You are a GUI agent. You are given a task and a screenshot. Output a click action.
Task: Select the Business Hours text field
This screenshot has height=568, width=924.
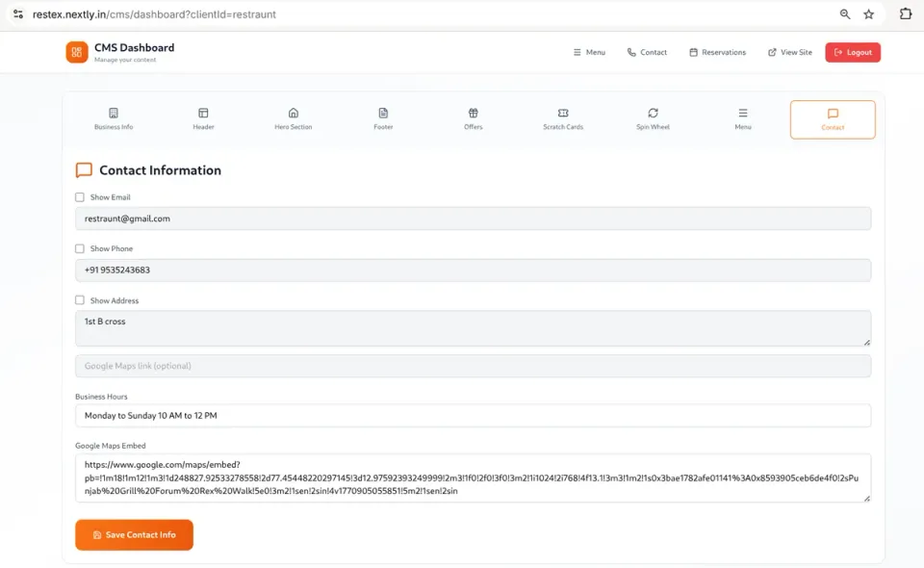click(x=473, y=415)
